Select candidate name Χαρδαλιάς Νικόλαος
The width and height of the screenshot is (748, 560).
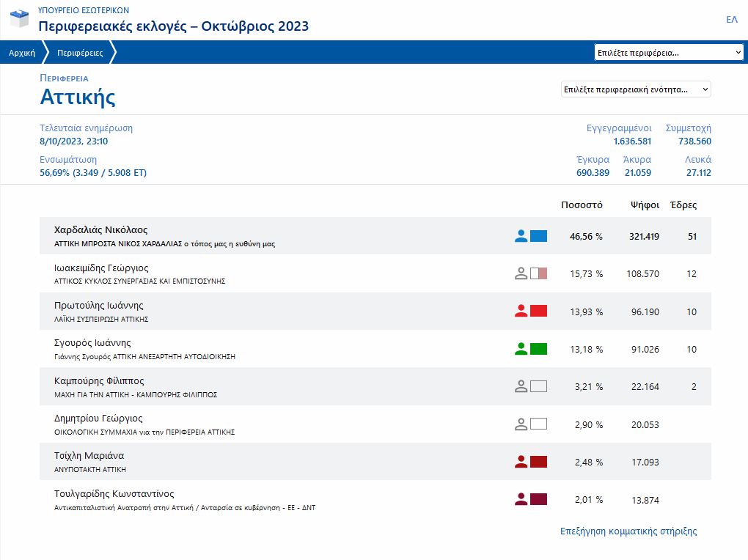coord(101,230)
